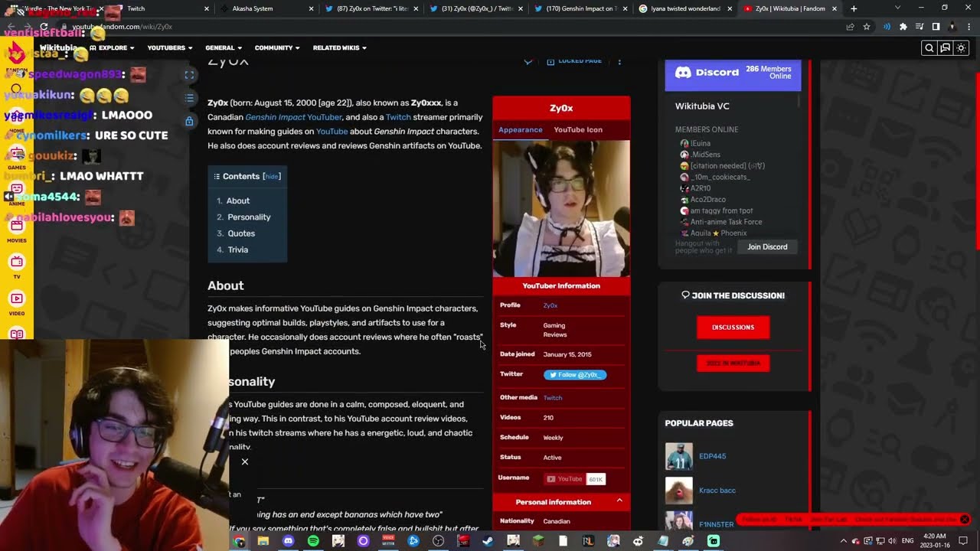Open Spotify from the taskbar
980x551 pixels.
click(x=313, y=541)
